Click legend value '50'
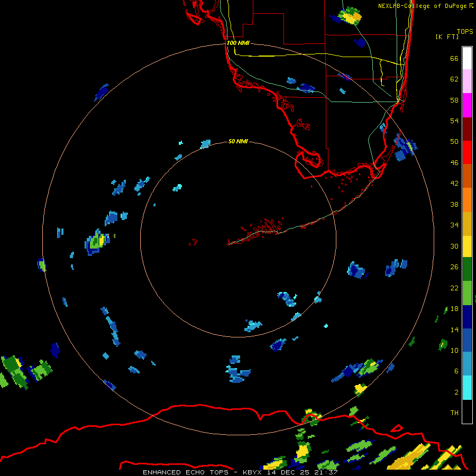This screenshot has height=476, width=476. [454, 141]
